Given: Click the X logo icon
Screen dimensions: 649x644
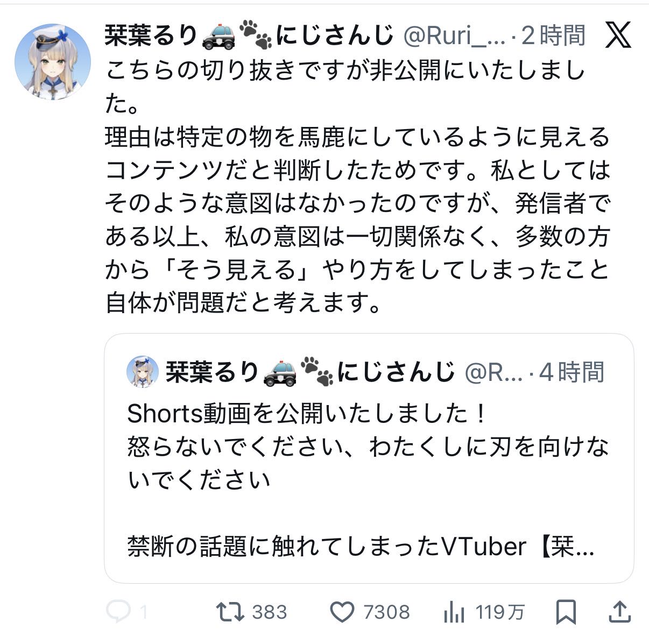Looking at the screenshot, I should (x=618, y=36).
